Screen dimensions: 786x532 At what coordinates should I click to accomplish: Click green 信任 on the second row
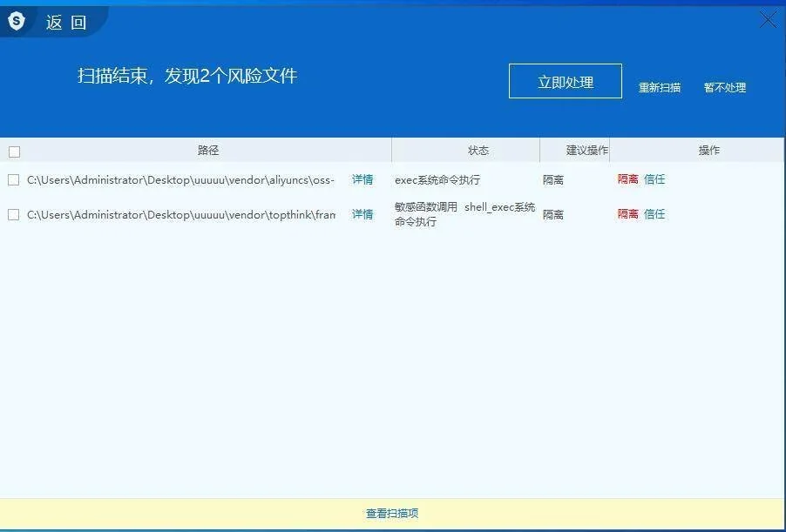point(654,214)
